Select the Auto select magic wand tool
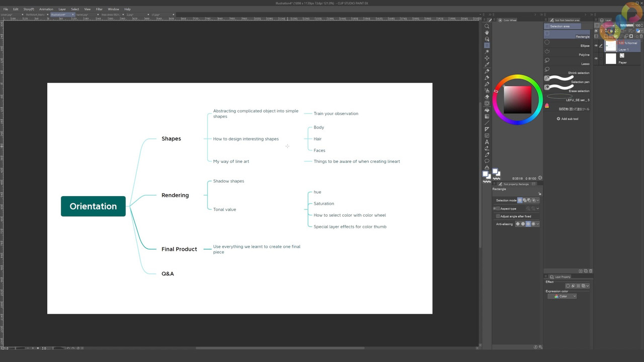The image size is (644, 362). coord(487,52)
